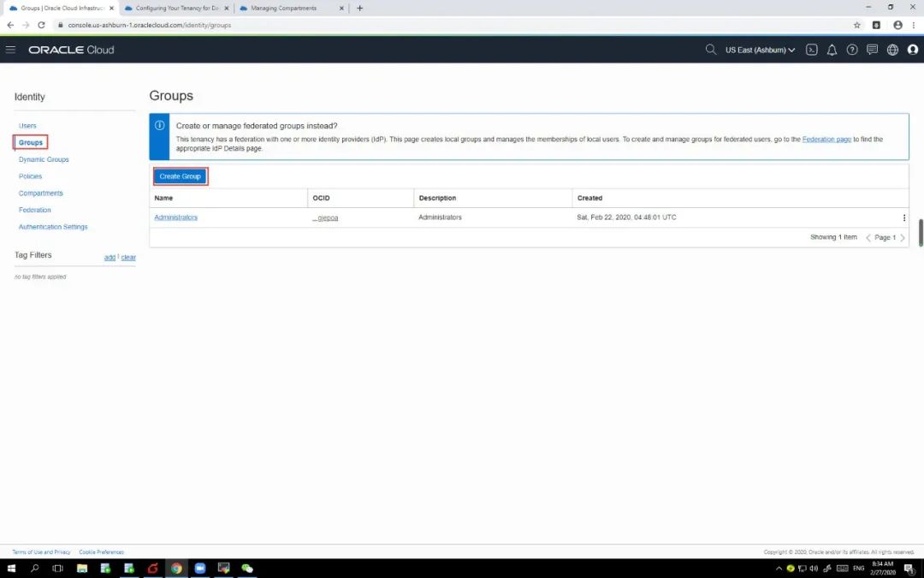Open Terms of Use and Privacy link
This screenshot has height=578, width=924.
[x=41, y=552]
